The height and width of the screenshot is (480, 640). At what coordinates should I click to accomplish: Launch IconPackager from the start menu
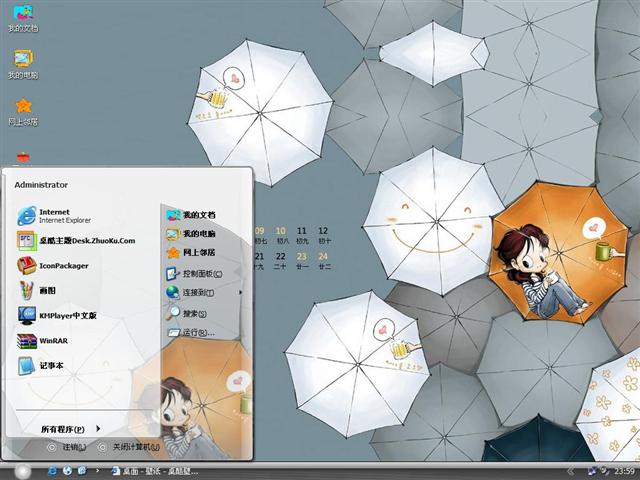click(x=63, y=266)
